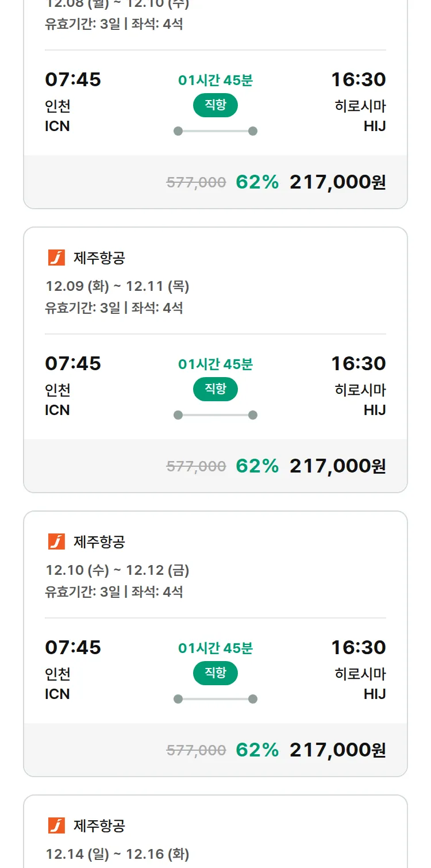
Task: Click the route line on the 12.09 flight
Action: tap(215, 415)
